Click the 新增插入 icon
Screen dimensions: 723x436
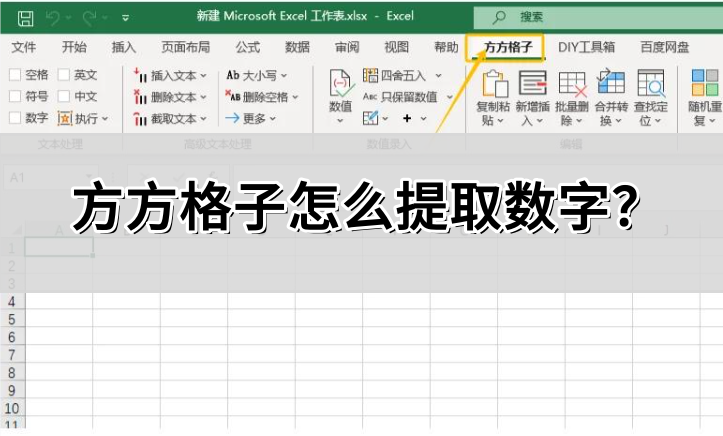click(533, 83)
